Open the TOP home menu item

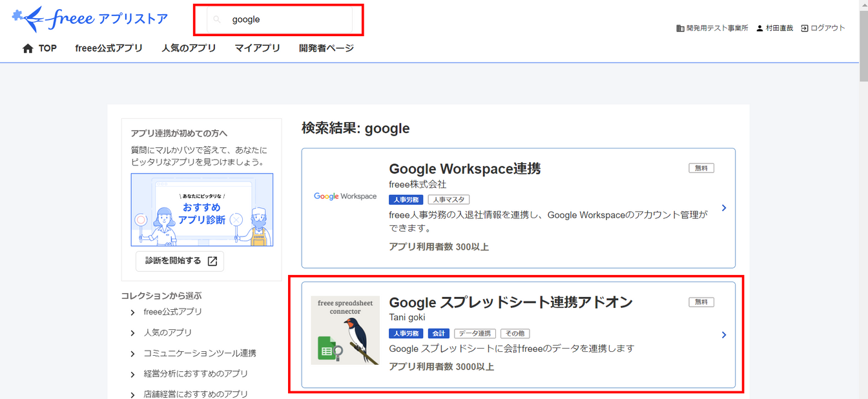[39, 48]
